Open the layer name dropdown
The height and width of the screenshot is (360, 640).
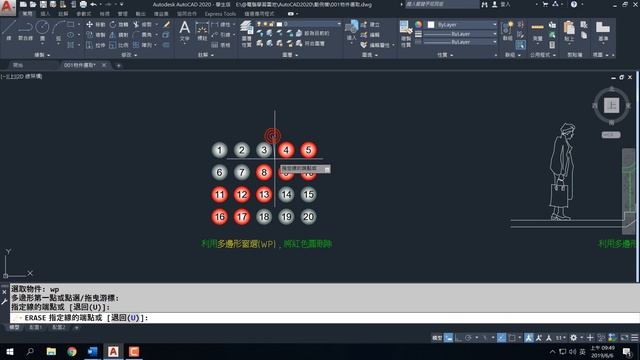coord(310,24)
